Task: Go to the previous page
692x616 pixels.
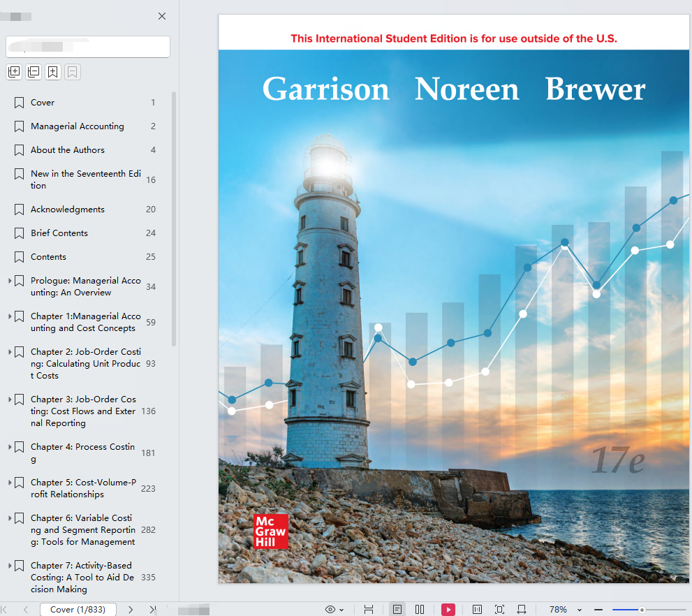Action: tap(26, 610)
